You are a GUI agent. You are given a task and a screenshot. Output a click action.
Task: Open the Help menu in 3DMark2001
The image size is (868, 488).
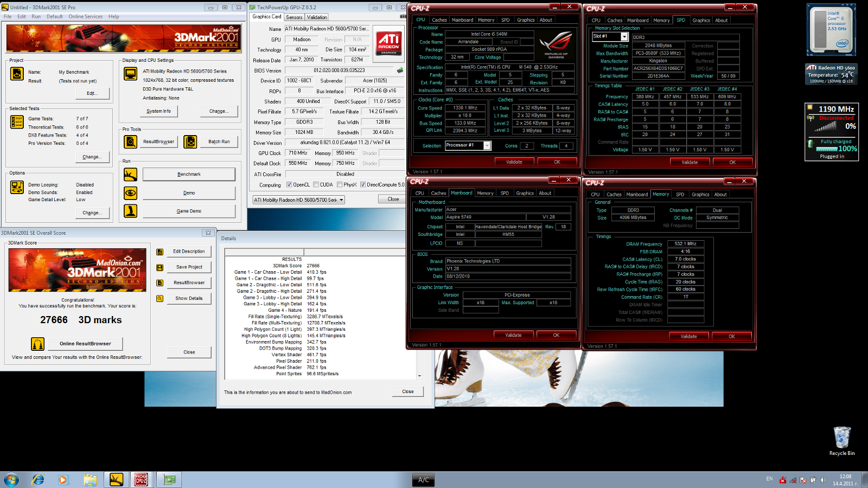click(x=113, y=17)
